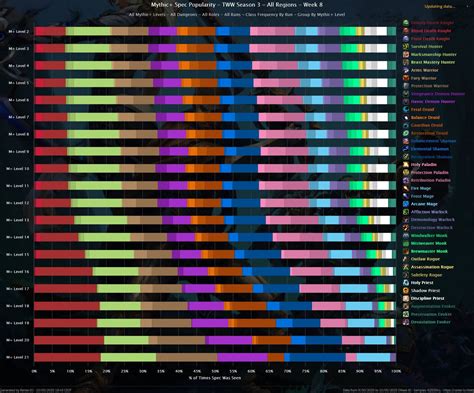The height and width of the screenshot is (393, 474).
Task: Click the Brewmaster Monk legend icon
Action: (406, 251)
